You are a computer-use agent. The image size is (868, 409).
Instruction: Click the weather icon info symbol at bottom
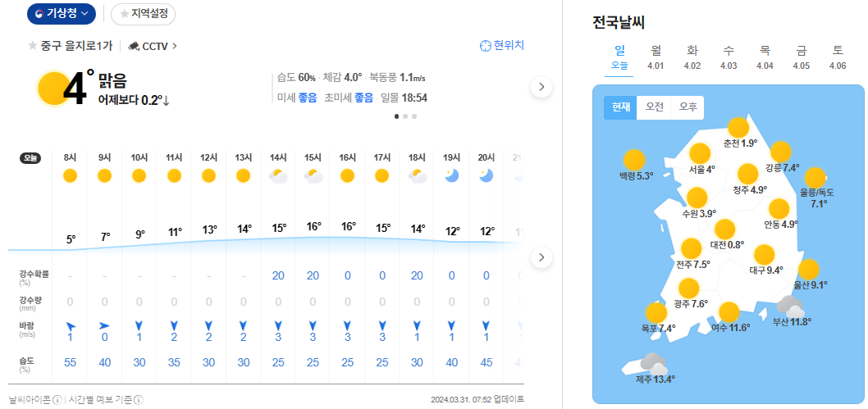57,400
